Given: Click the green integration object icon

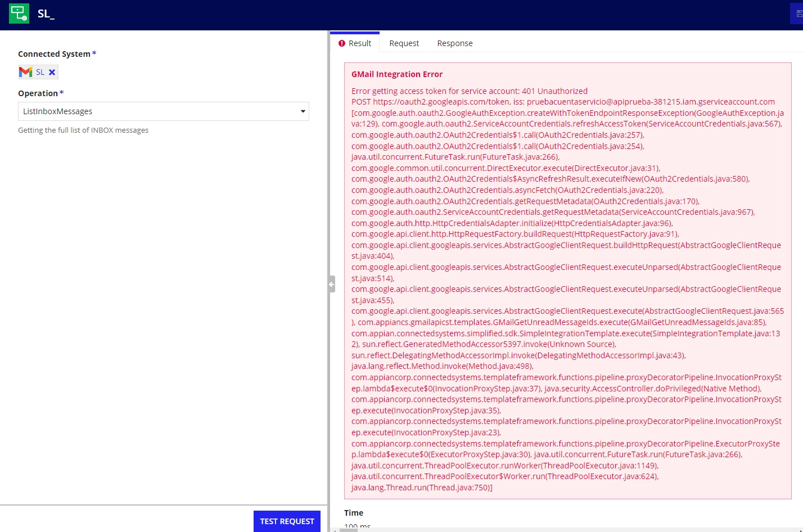Looking at the screenshot, I should (x=19, y=13).
